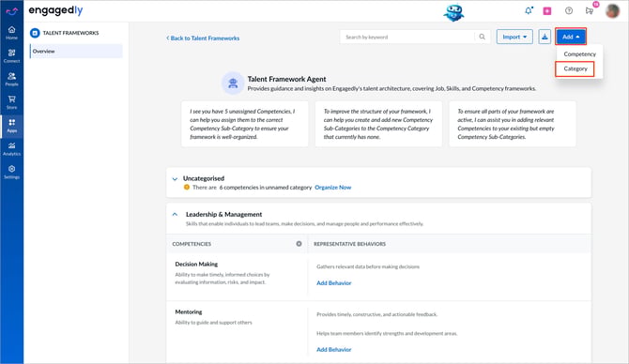The height and width of the screenshot is (364, 629).
Task: Click the orange warning icon under Uncategorised
Action: point(187,188)
